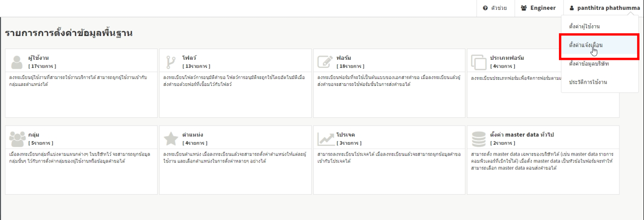
Task: Click the stacked pages icon on ประเภทฟอร์ม card
Action: pos(479,62)
